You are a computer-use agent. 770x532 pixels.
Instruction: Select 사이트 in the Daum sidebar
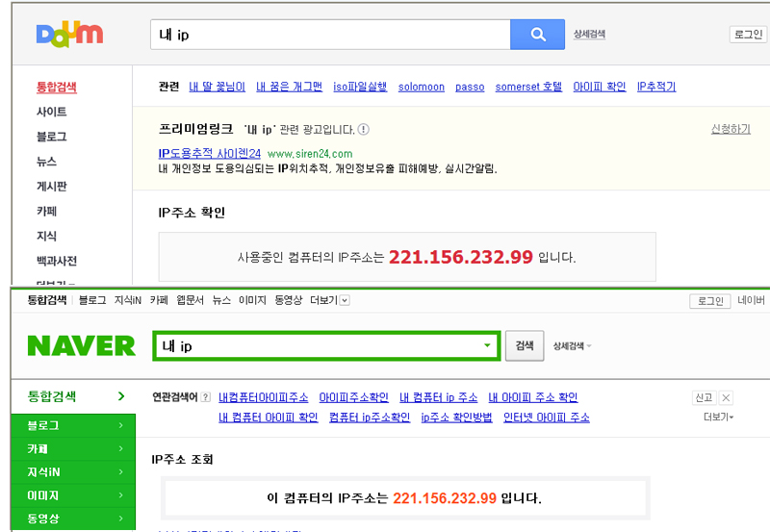52,112
